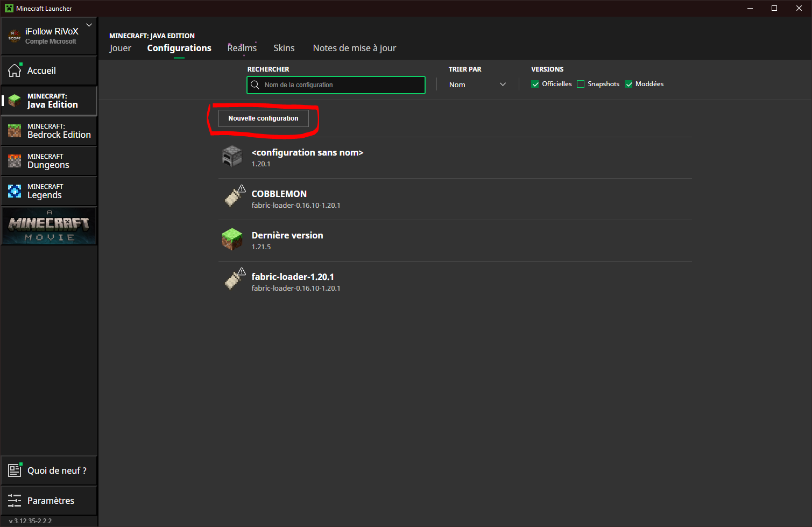
Task: Open Minecraft Legends sidebar icon
Action: [x=15, y=191]
